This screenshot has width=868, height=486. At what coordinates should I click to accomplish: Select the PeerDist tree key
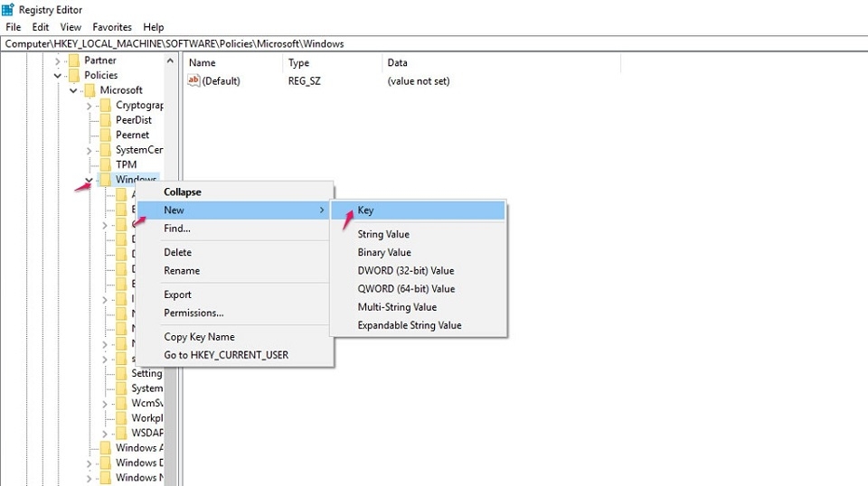tap(134, 120)
